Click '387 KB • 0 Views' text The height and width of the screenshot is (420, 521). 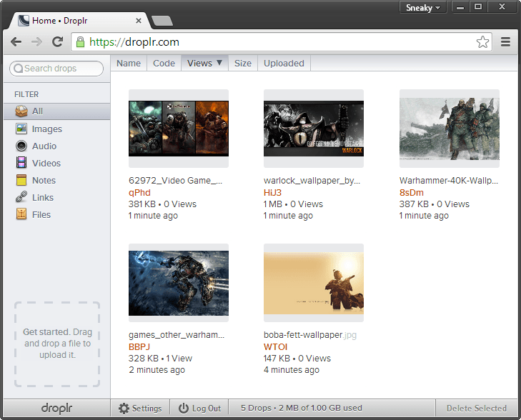435,204
